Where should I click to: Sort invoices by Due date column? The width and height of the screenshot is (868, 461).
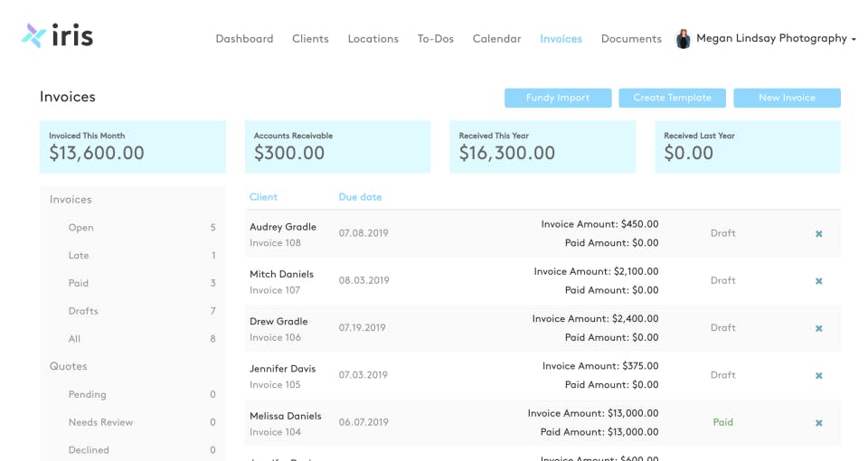(360, 197)
